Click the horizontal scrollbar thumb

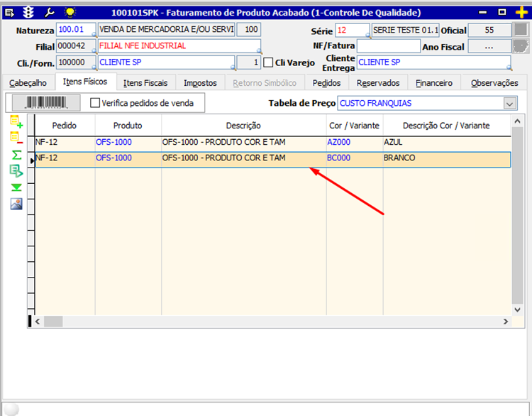coord(53,322)
